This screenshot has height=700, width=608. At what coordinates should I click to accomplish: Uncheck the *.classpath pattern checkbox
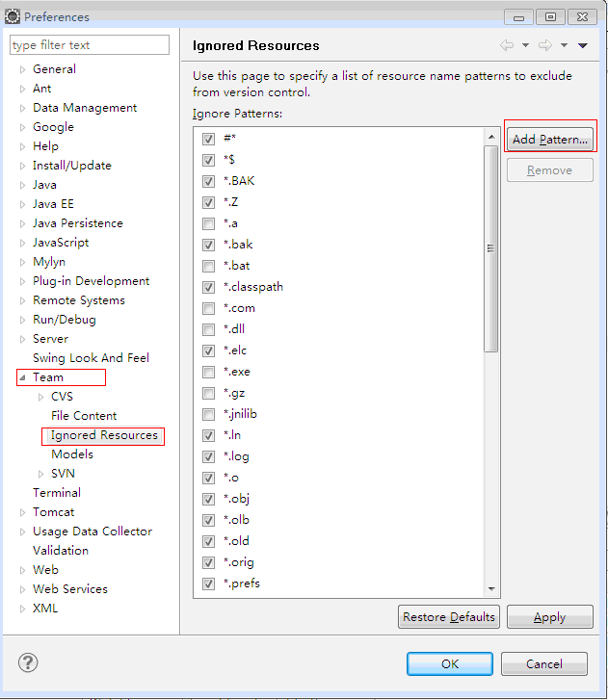tap(208, 287)
